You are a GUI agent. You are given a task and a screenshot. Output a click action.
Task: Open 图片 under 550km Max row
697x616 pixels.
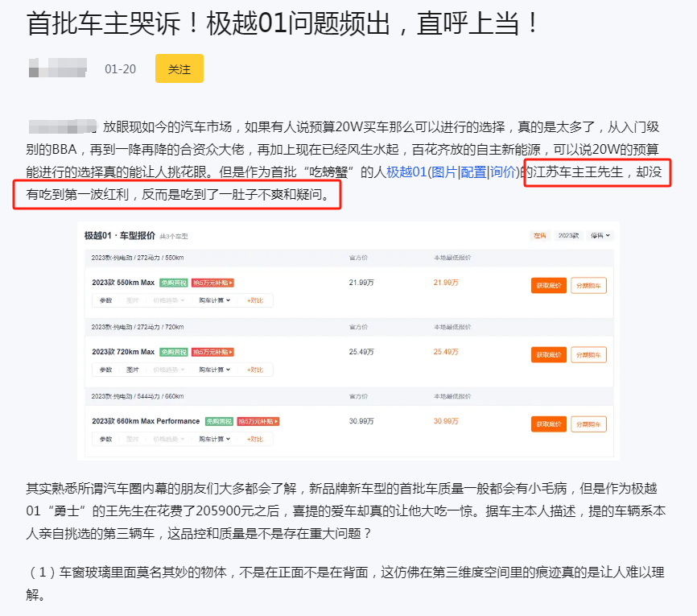click(133, 300)
